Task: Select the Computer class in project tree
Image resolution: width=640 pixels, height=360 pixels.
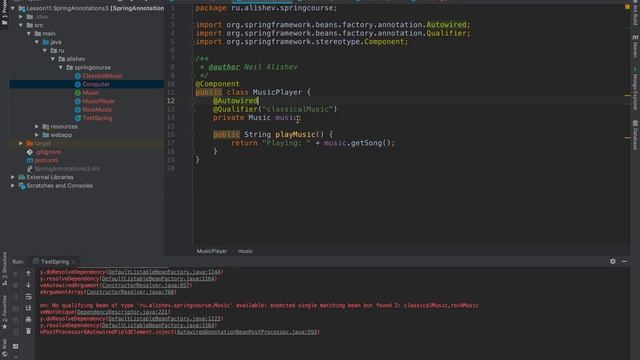Action: coord(96,84)
